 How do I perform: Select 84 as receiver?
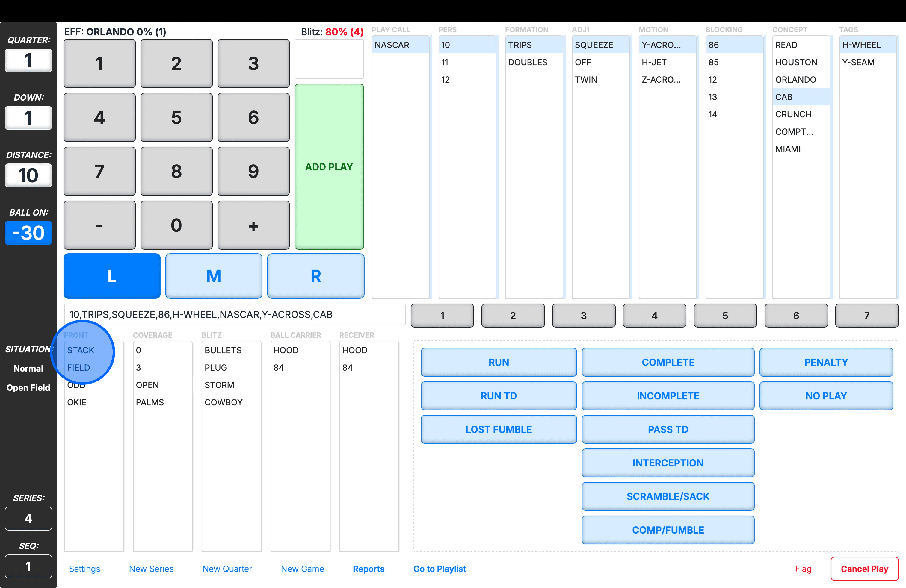coord(369,368)
